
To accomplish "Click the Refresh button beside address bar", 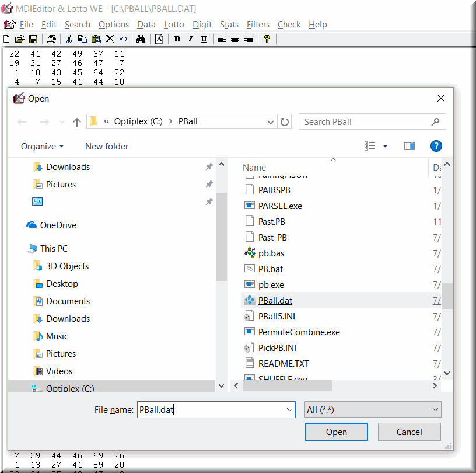I will click(x=285, y=122).
